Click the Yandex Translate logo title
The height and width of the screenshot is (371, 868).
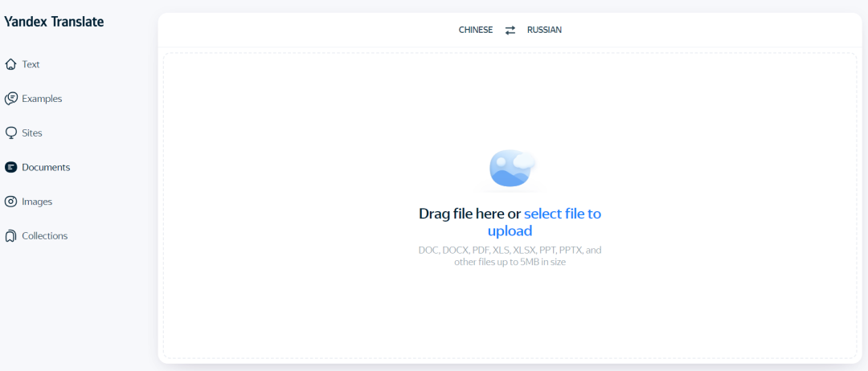pyautogui.click(x=54, y=22)
